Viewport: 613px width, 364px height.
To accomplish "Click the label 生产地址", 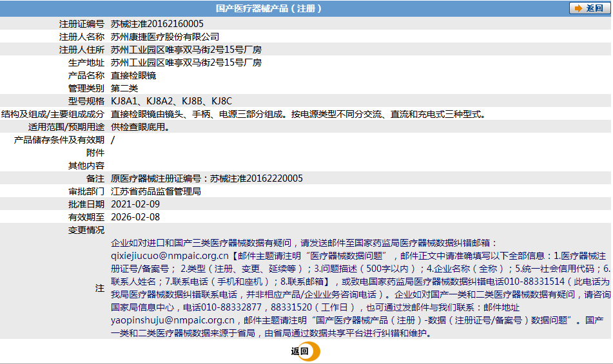I will 86,62.
